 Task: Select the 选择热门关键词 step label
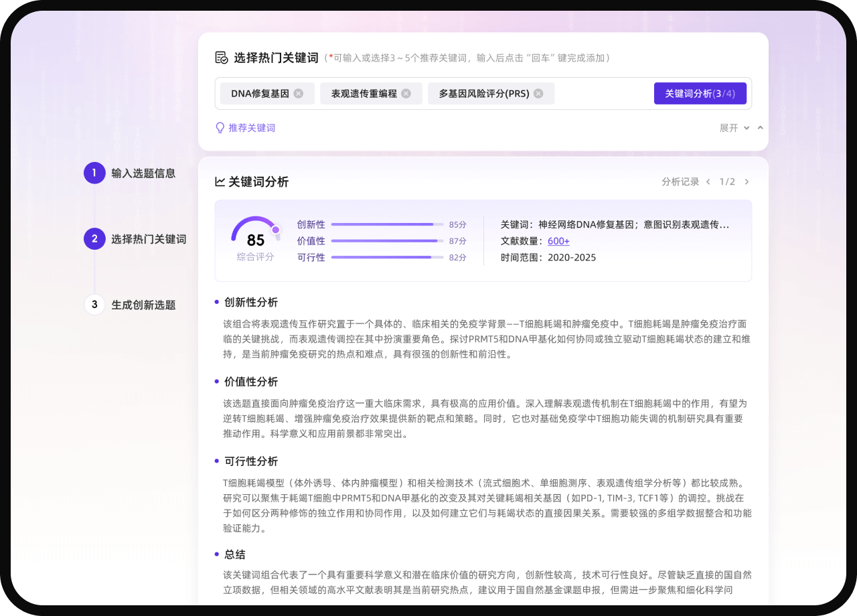149,239
